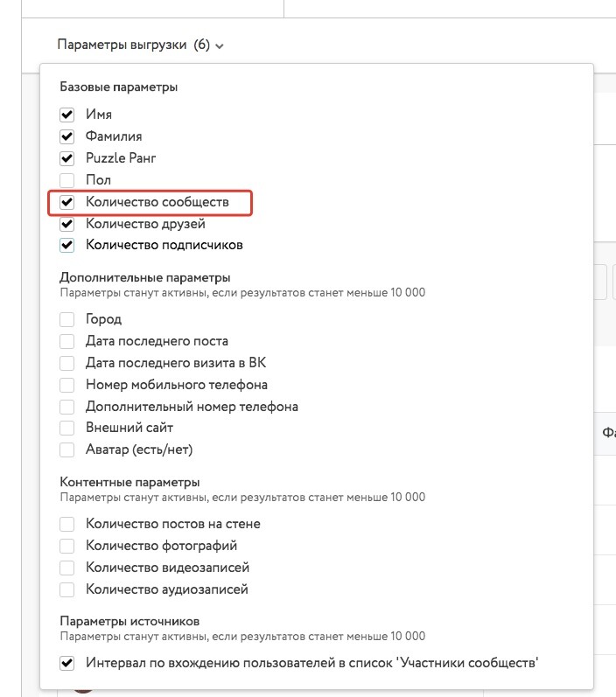This screenshot has height=697, width=616.
Task: Check Количество постов на стене
Action: pyautogui.click(x=67, y=524)
